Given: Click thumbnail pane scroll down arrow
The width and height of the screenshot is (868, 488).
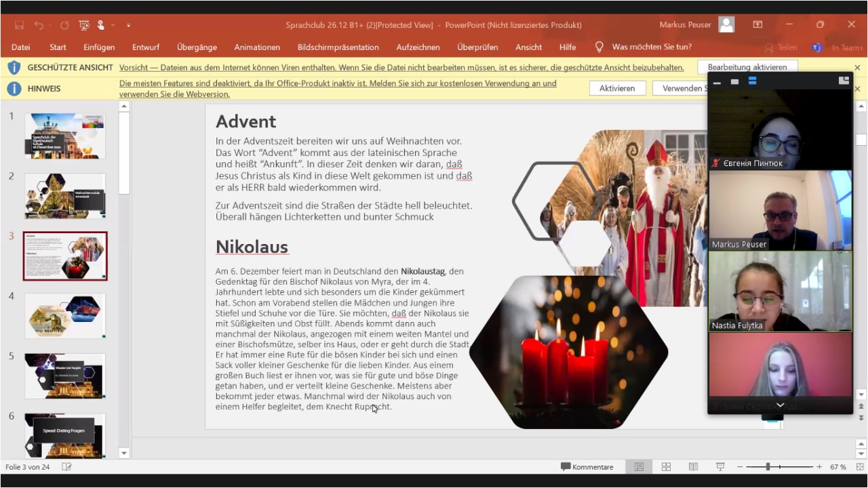Looking at the screenshot, I should point(124,453).
